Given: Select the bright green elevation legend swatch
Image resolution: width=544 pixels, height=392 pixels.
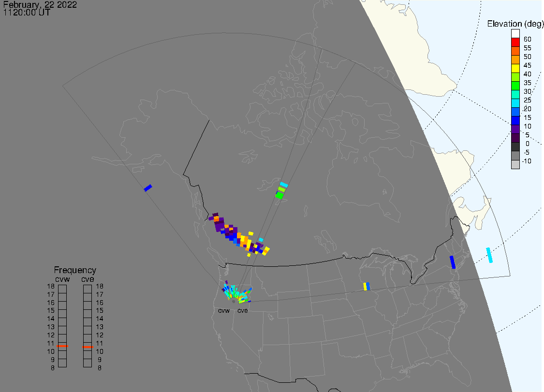Looking at the screenshot, I should [515, 86].
